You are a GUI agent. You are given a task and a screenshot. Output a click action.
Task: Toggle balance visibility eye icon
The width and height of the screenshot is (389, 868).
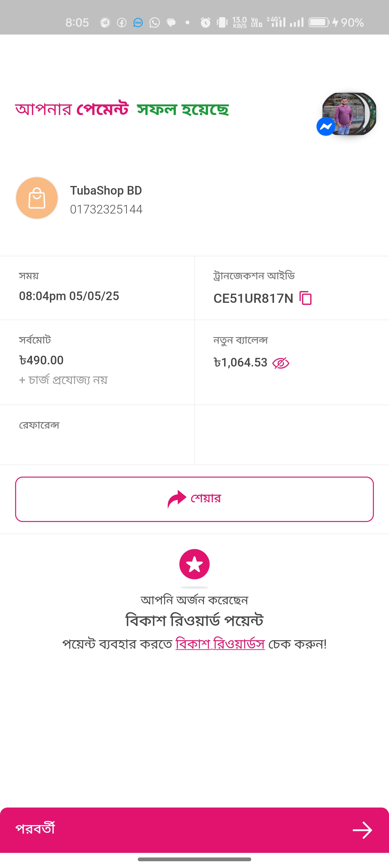point(281,363)
